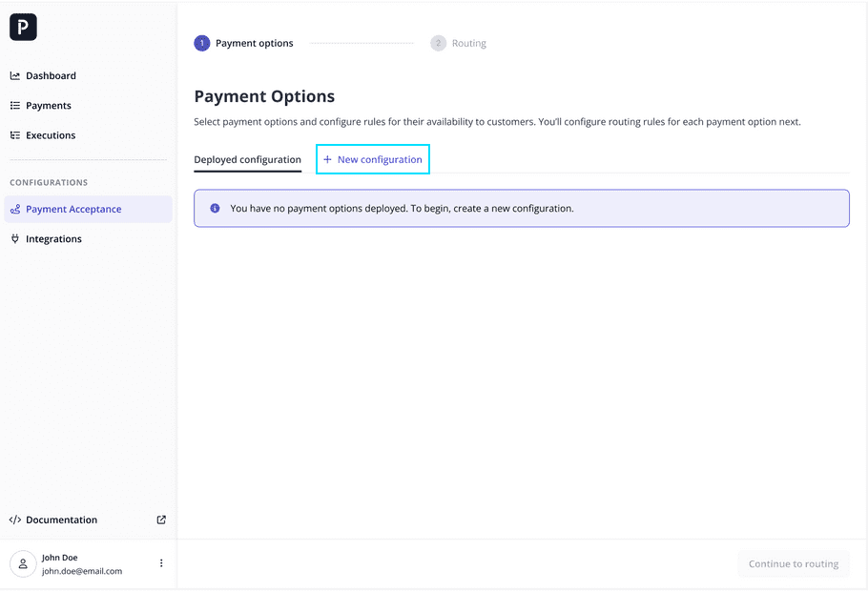Click the no payment options banner

(522, 209)
